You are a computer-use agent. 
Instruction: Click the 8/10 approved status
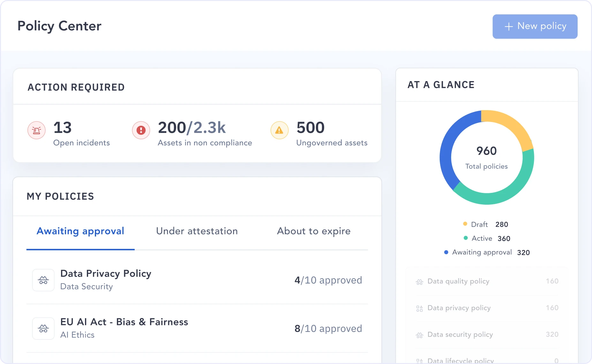click(x=328, y=329)
